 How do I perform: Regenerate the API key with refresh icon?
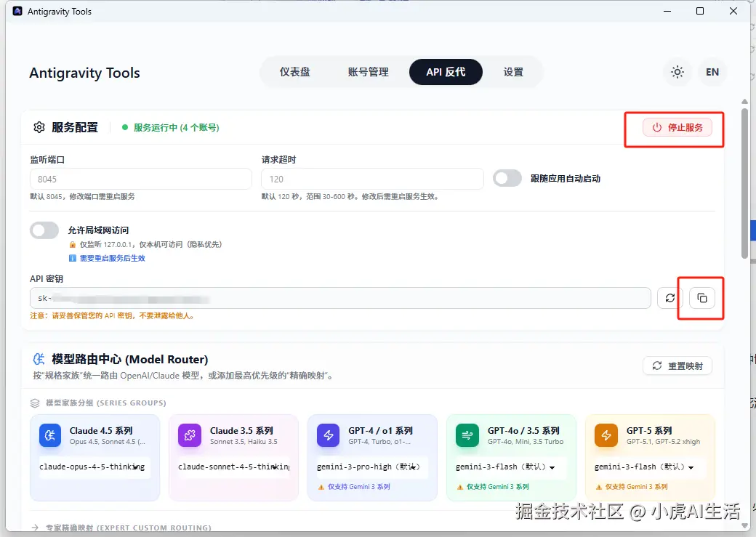[670, 298]
